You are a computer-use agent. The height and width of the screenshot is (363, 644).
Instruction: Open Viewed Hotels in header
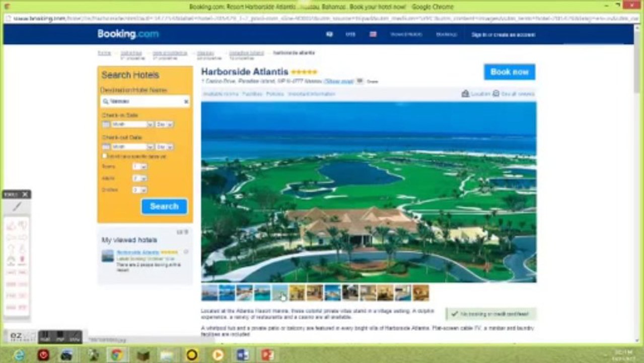[x=406, y=34]
